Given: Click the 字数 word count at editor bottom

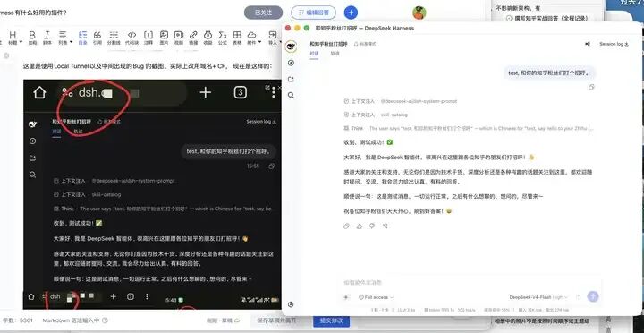Looking at the screenshot, I should click(18, 320).
